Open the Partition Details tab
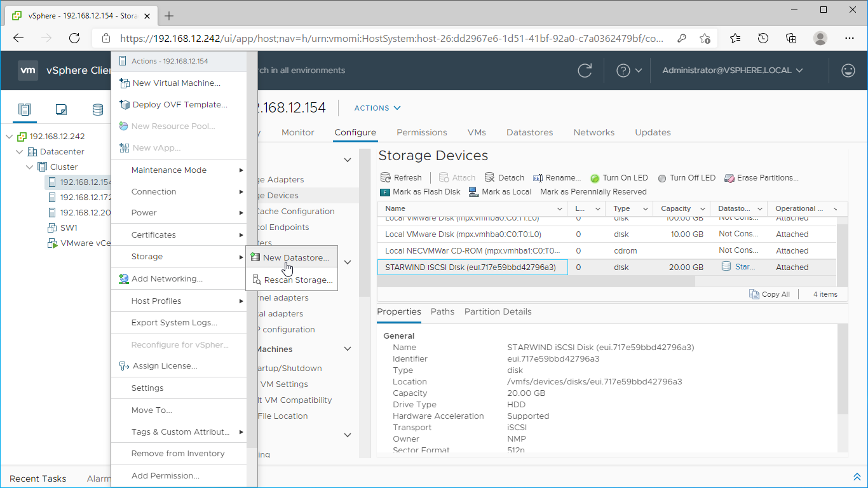Screen dimensions: 868x488 498,311
